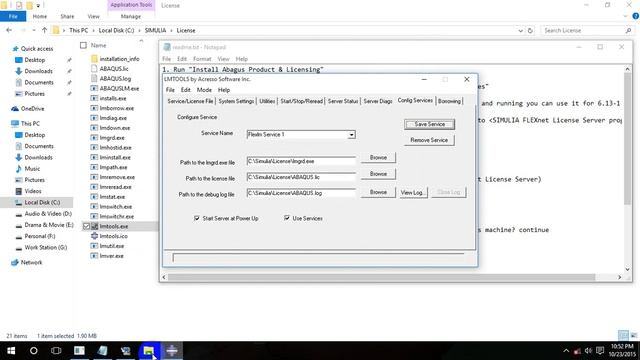Click the Notepad horizontal scrollbar thumb
Screen dimensions: 640x360
381,277
